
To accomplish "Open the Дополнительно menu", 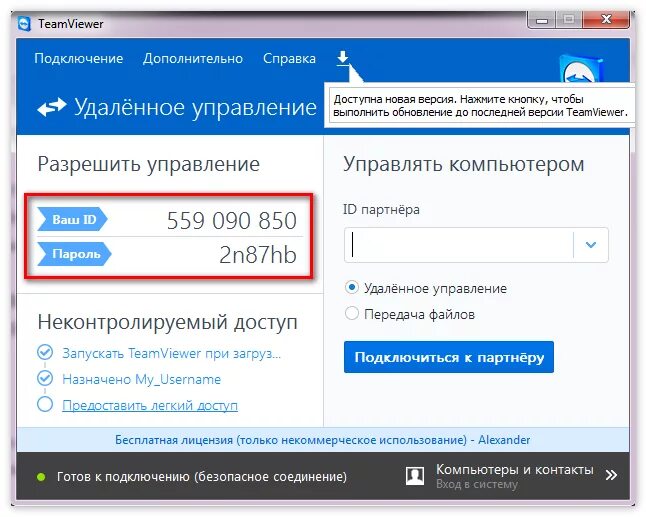I will tap(193, 58).
